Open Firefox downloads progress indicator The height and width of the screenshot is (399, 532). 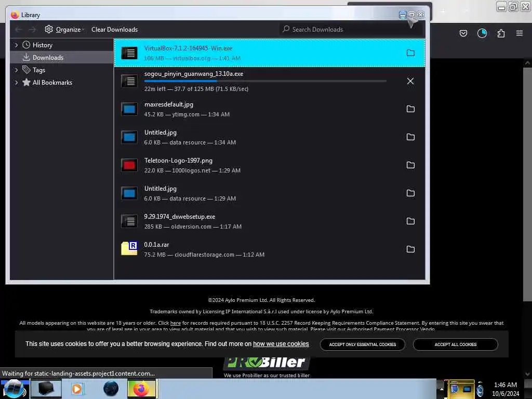click(482, 33)
